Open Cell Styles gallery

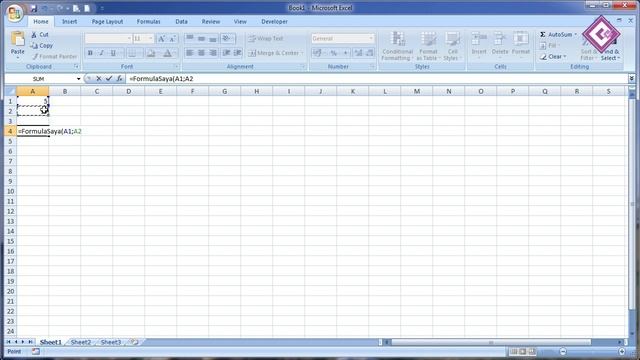pos(452,46)
